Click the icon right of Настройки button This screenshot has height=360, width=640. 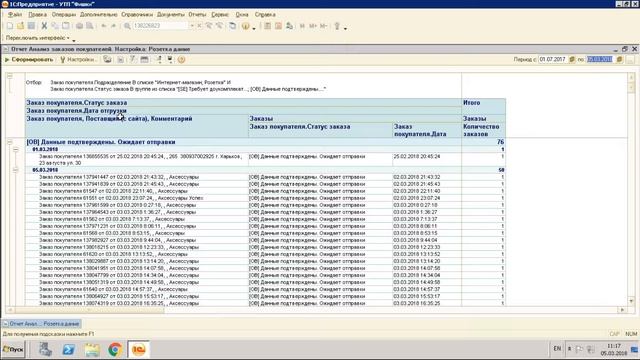click(x=107, y=60)
